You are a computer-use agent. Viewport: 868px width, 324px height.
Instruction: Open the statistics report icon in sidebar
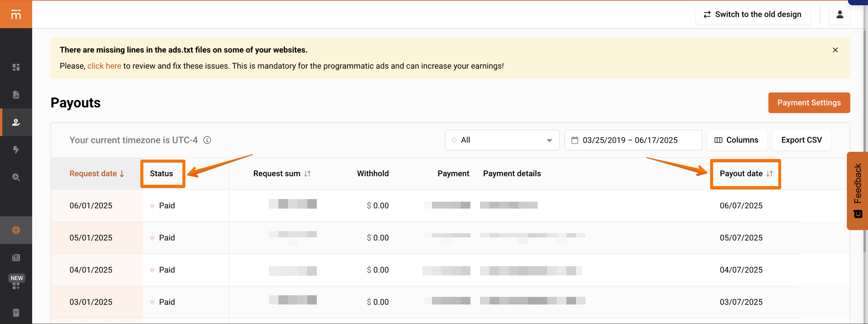(x=16, y=95)
